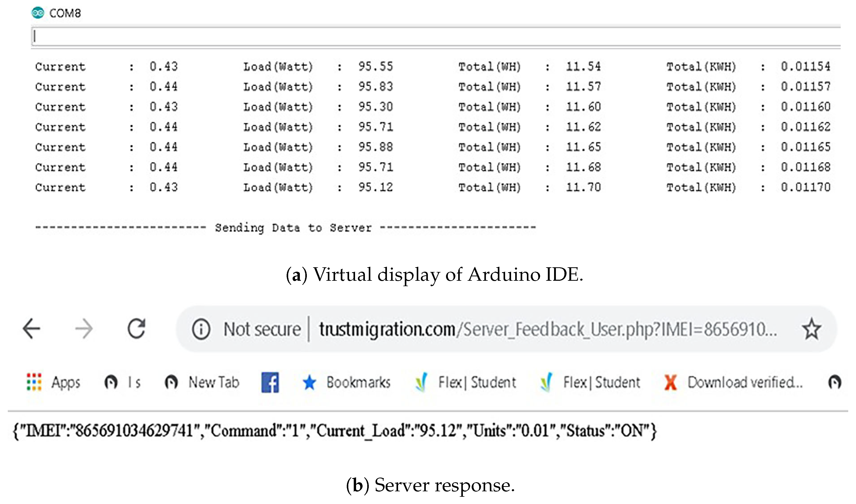Click the Arduino COM8 window icon
856x504 pixels.
pyautogui.click(x=38, y=13)
